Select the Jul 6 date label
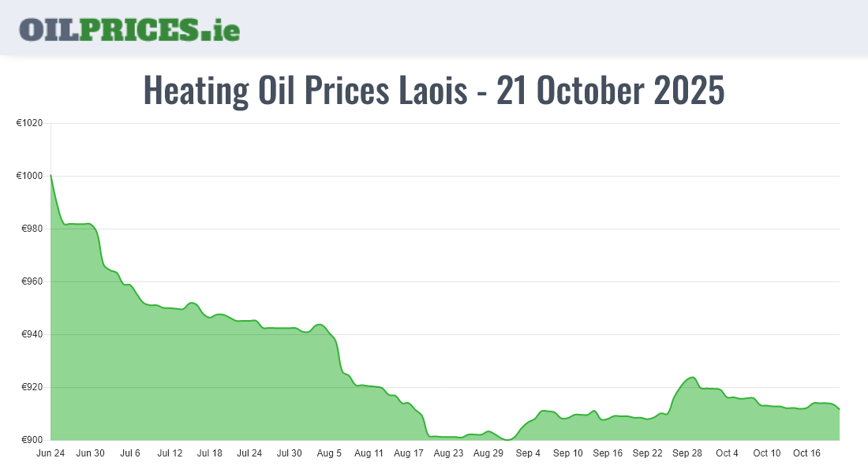The height and width of the screenshot is (473, 868). (130, 453)
